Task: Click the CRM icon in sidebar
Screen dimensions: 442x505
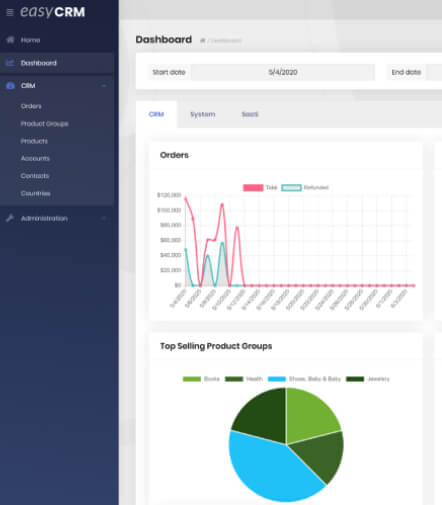Action: [10, 86]
